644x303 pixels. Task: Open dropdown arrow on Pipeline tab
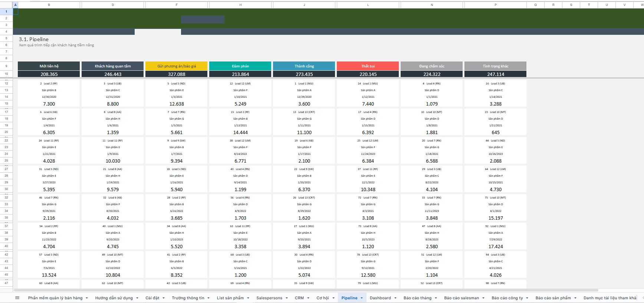[x=362, y=298]
